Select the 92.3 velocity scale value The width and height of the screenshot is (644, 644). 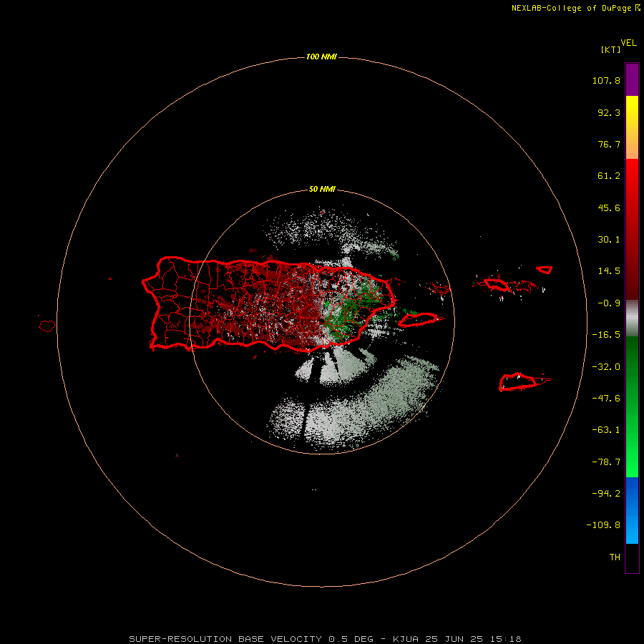[x=609, y=112]
